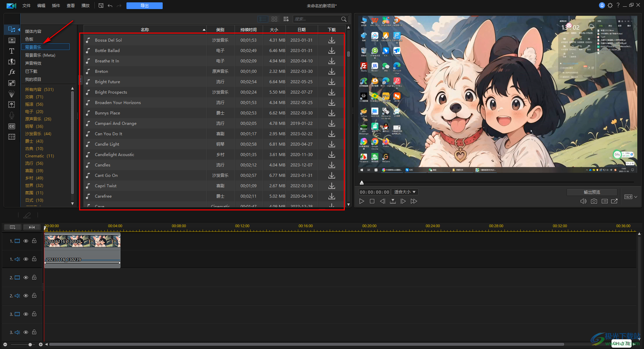Adjust the timeline zoom slider handle
Viewport: 644px width, 349px height.
point(30,345)
